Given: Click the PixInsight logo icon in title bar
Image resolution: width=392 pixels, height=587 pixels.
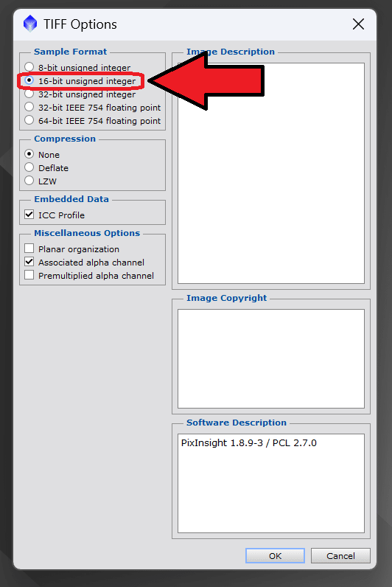Looking at the screenshot, I should tap(30, 24).
